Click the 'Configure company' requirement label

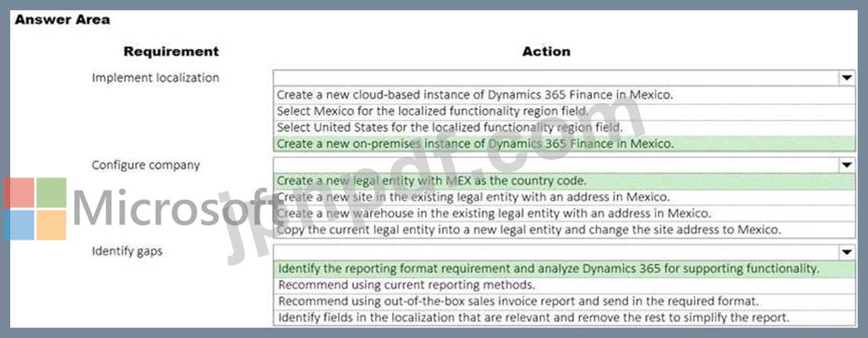click(146, 165)
